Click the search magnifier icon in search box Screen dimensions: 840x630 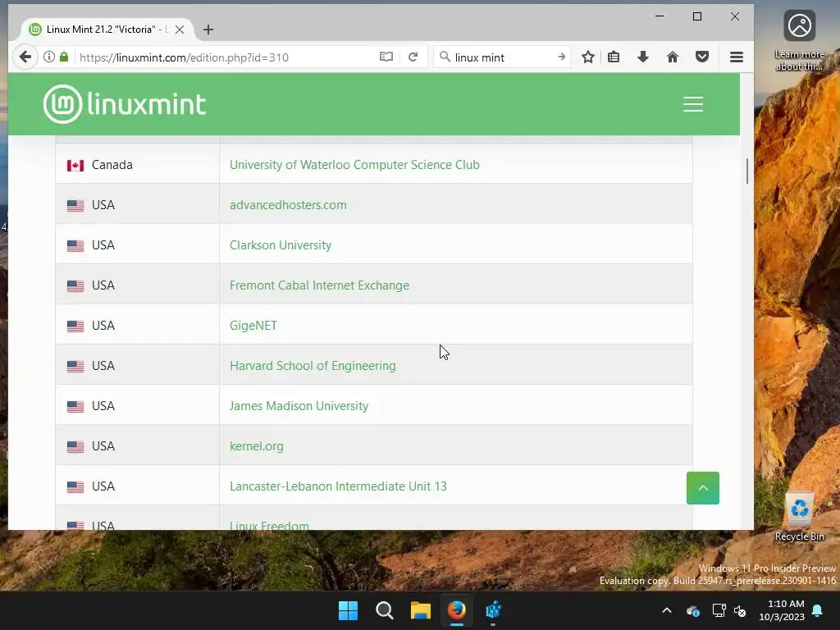point(445,57)
